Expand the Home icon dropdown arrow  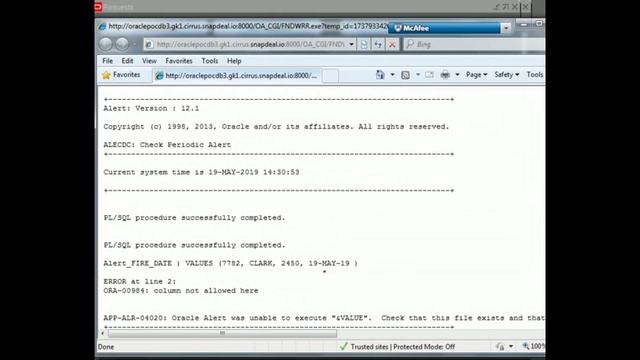tap(392, 75)
